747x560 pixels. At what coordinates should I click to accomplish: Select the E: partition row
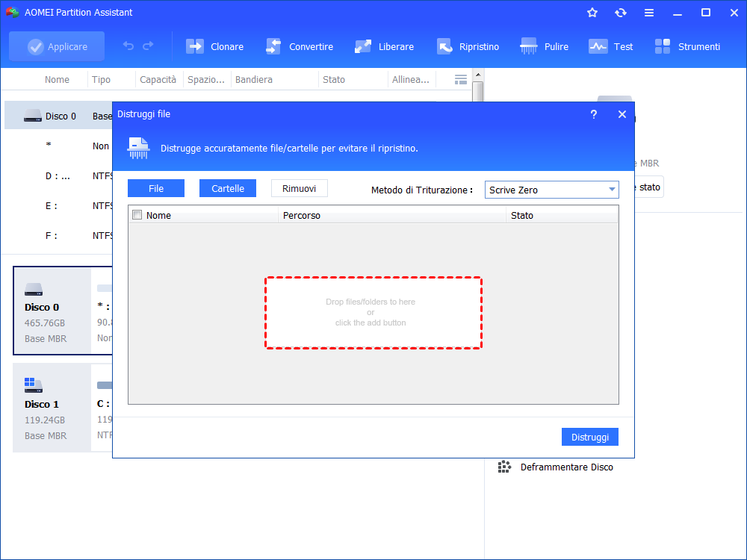[58, 206]
